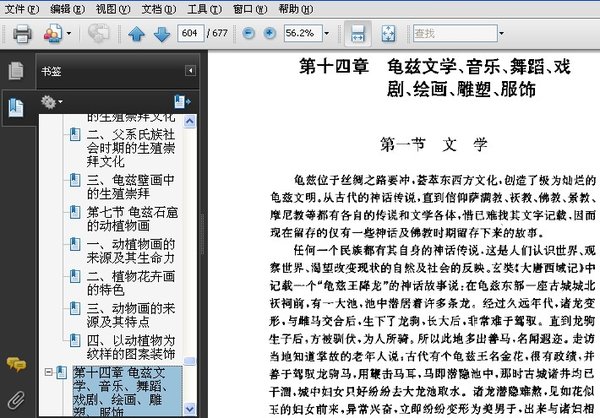Viewport: 600px width, 418px height.
Task: Go to next page with down arrow
Action: click(162, 34)
